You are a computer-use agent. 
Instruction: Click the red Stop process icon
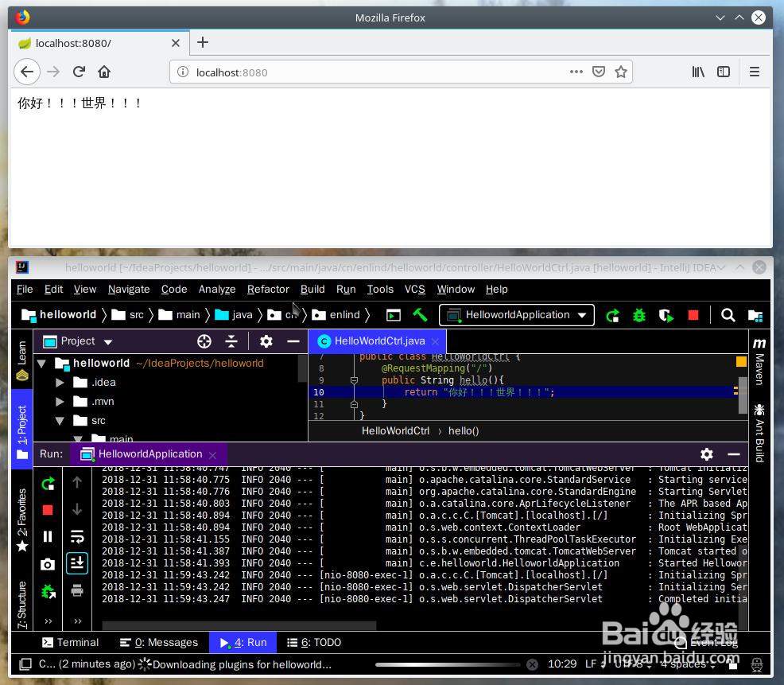tap(693, 315)
